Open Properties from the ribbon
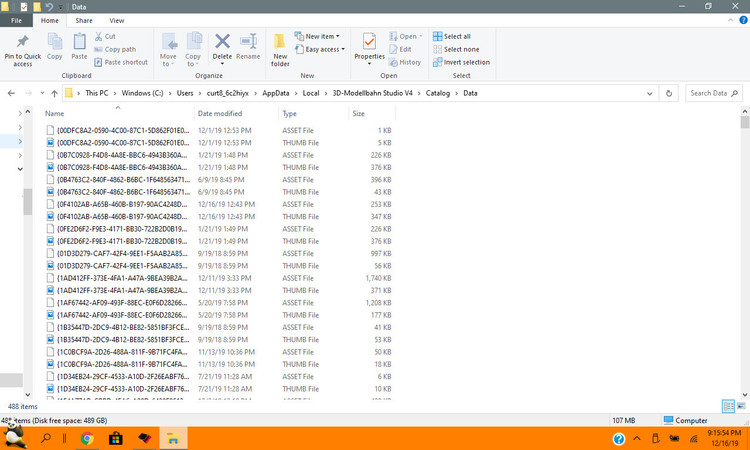This screenshot has width=750, height=450. pos(369,47)
